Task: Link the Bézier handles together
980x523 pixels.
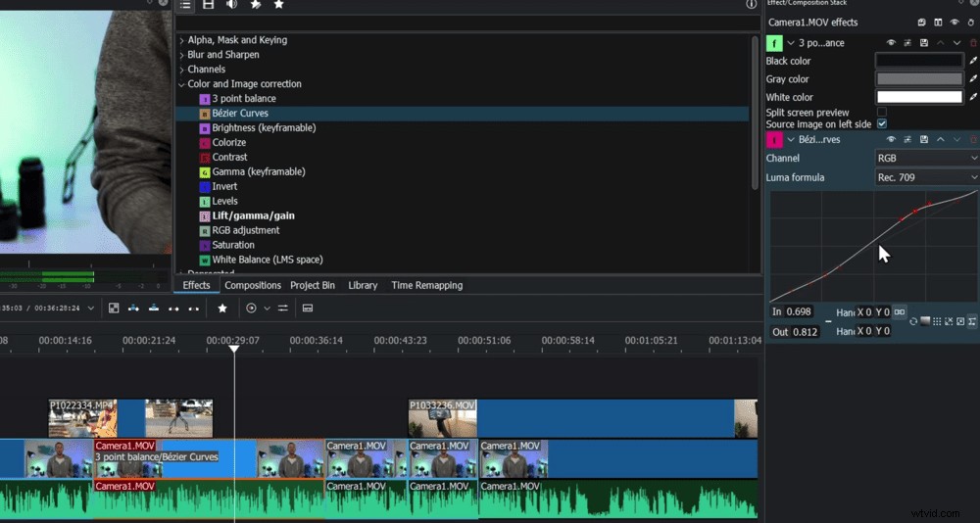Action: [900, 311]
